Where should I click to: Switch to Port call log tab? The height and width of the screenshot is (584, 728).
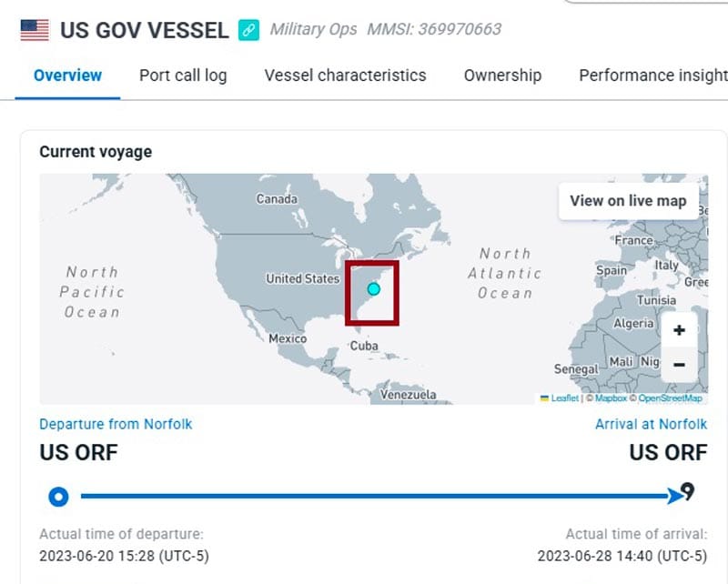point(183,76)
